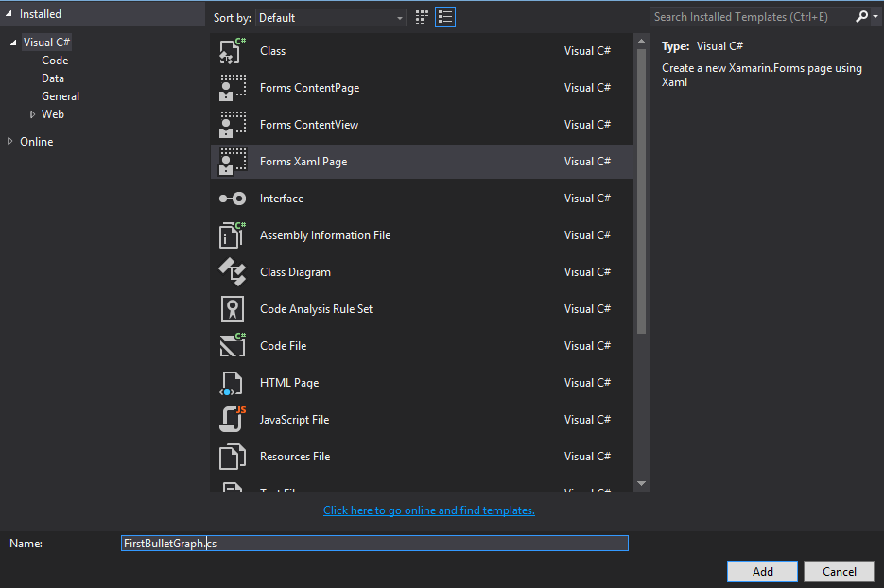884x588 pixels.
Task: Choose the Interface template icon
Action: click(x=232, y=199)
